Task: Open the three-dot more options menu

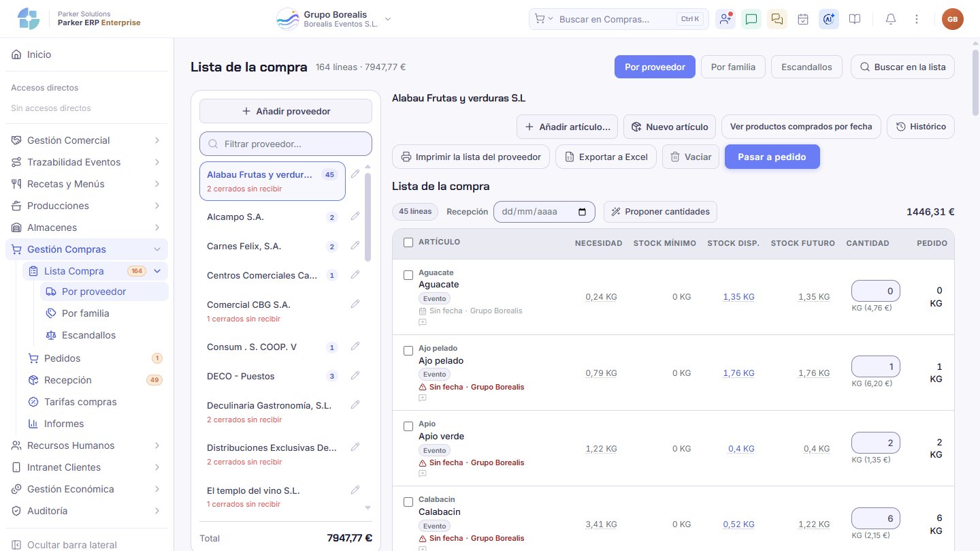Action: point(917,19)
